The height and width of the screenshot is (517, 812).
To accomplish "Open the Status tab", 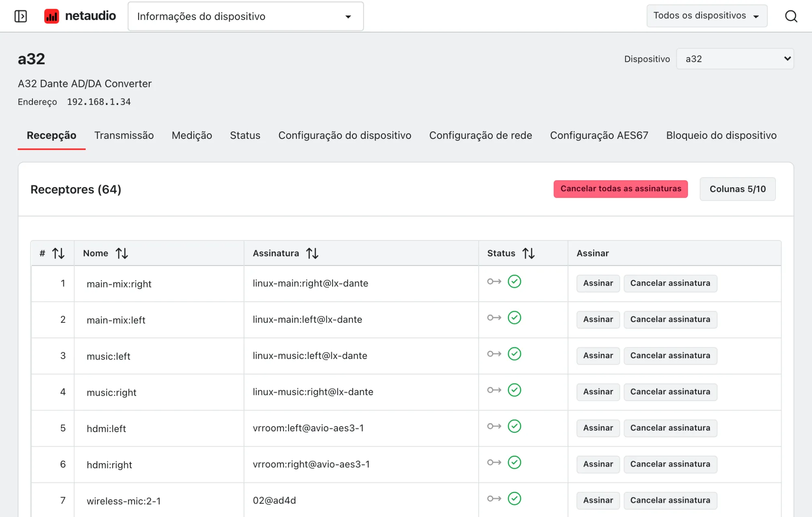I will coord(245,135).
